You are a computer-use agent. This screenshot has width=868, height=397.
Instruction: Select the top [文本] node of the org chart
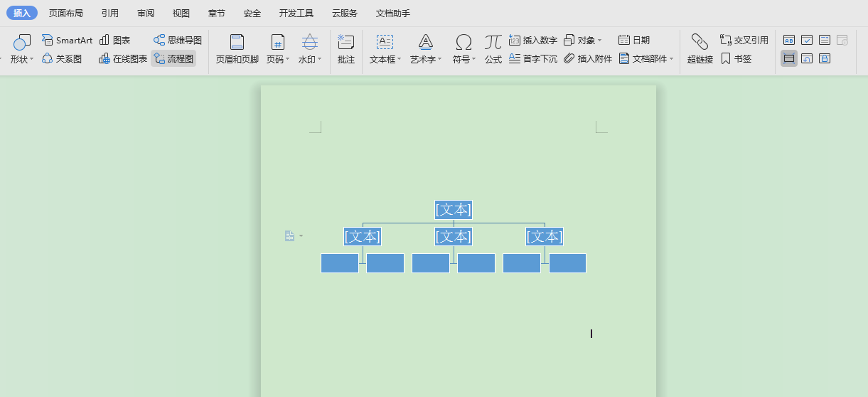[454, 210]
